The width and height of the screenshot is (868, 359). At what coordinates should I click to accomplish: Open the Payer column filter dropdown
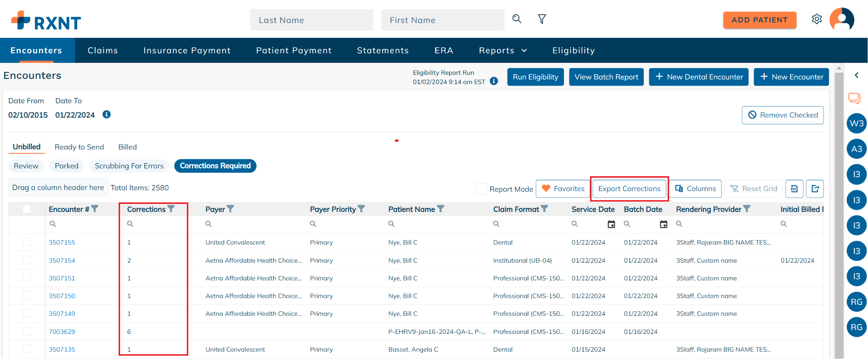(230, 209)
